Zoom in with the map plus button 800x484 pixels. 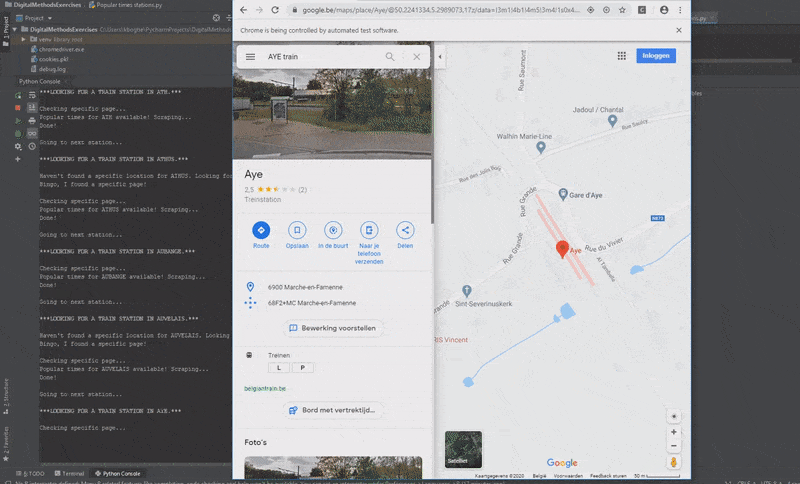pyautogui.click(x=673, y=432)
